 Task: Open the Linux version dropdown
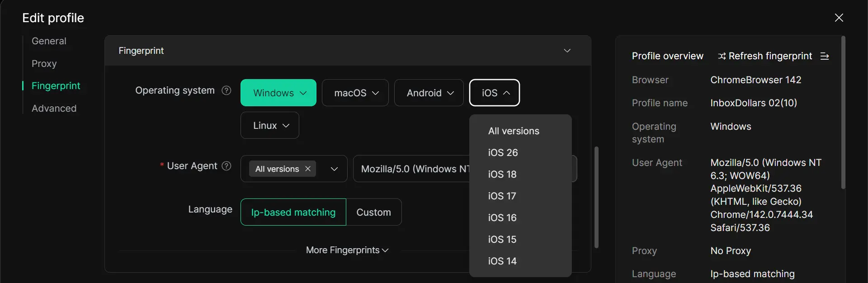pos(270,125)
